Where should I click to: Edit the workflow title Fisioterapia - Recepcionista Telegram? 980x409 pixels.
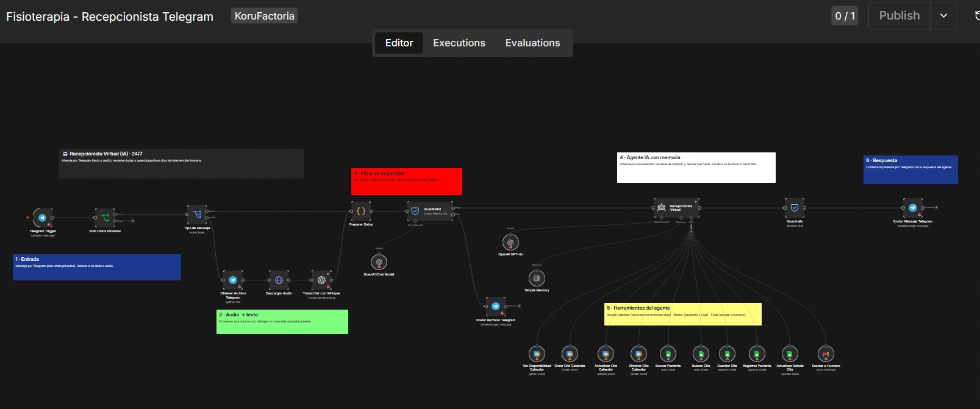pos(110,16)
